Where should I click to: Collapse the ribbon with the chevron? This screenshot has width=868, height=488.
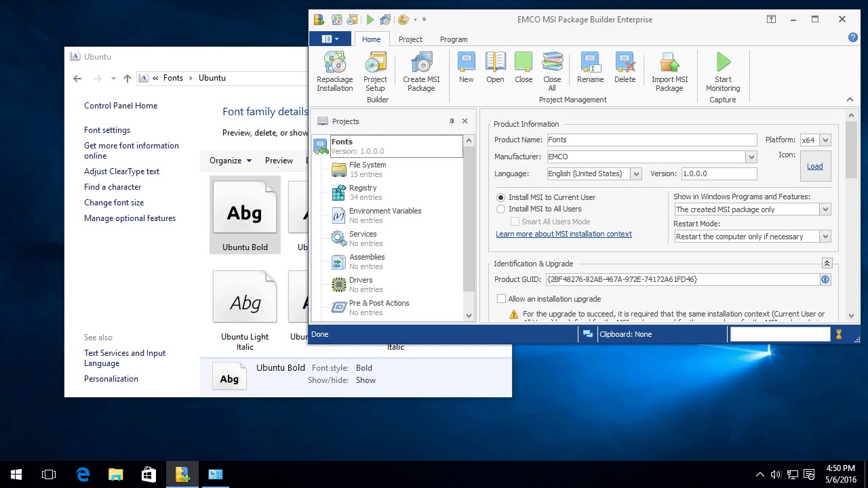point(850,100)
